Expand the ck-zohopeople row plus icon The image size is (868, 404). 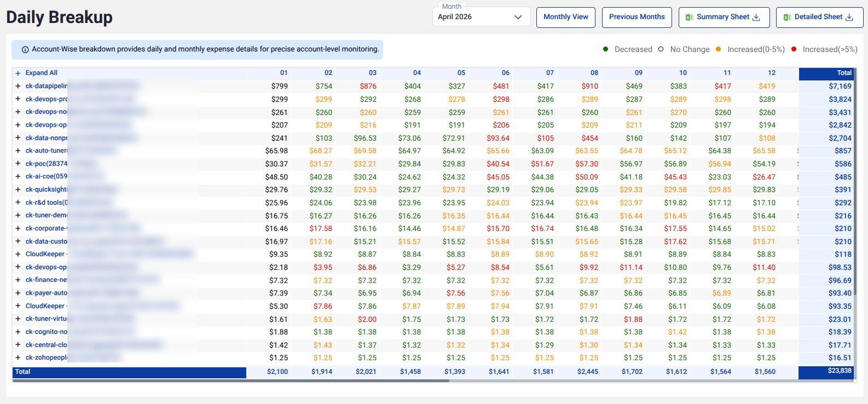[x=18, y=357]
